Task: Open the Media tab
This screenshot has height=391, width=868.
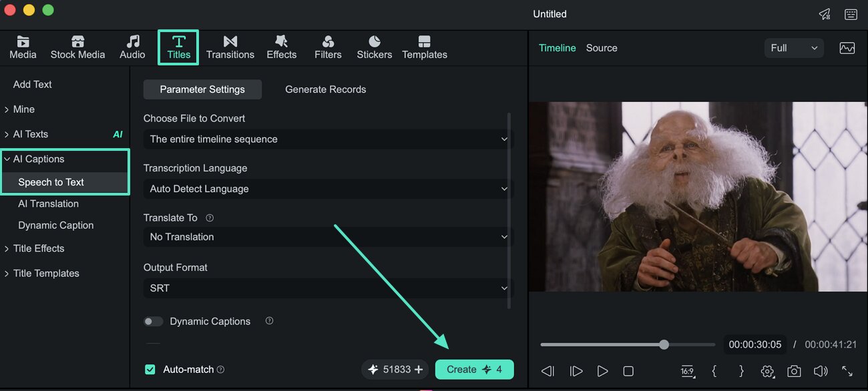Action: tap(23, 47)
